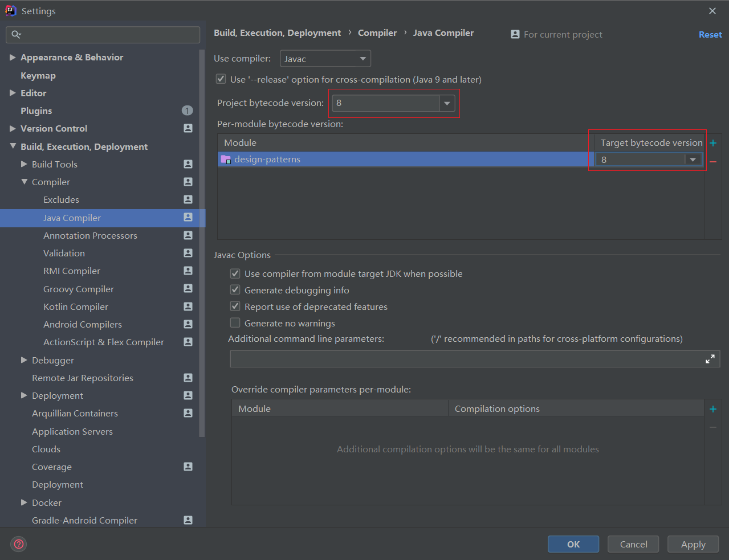Click the search magnifier icon in settings
This screenshot has width=729, height=560.
point(16,35)
